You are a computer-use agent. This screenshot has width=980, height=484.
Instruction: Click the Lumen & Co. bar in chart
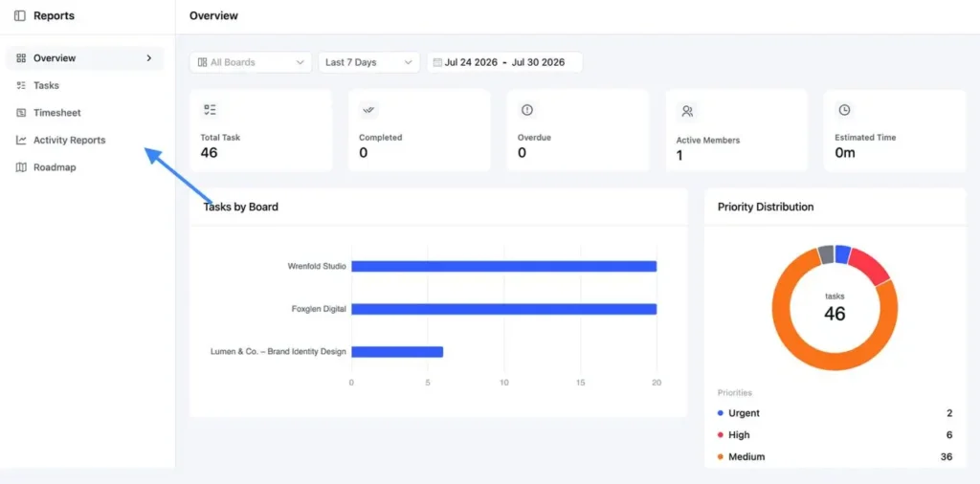pos(397,352)
